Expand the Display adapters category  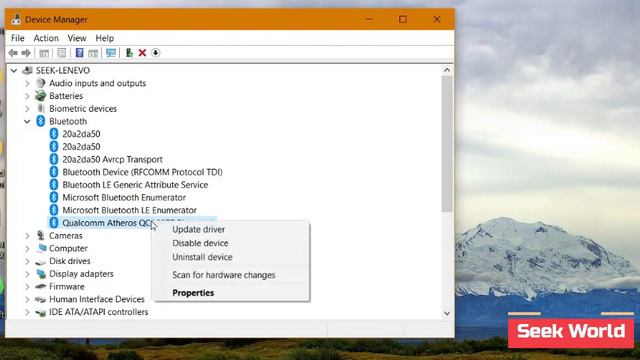(x=27, y=273)
